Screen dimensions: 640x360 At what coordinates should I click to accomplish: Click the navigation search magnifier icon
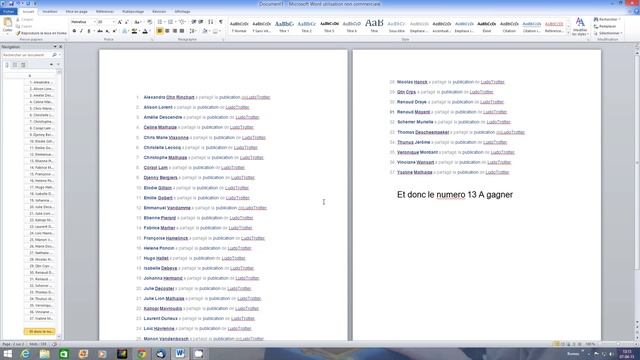coord(54,55)
